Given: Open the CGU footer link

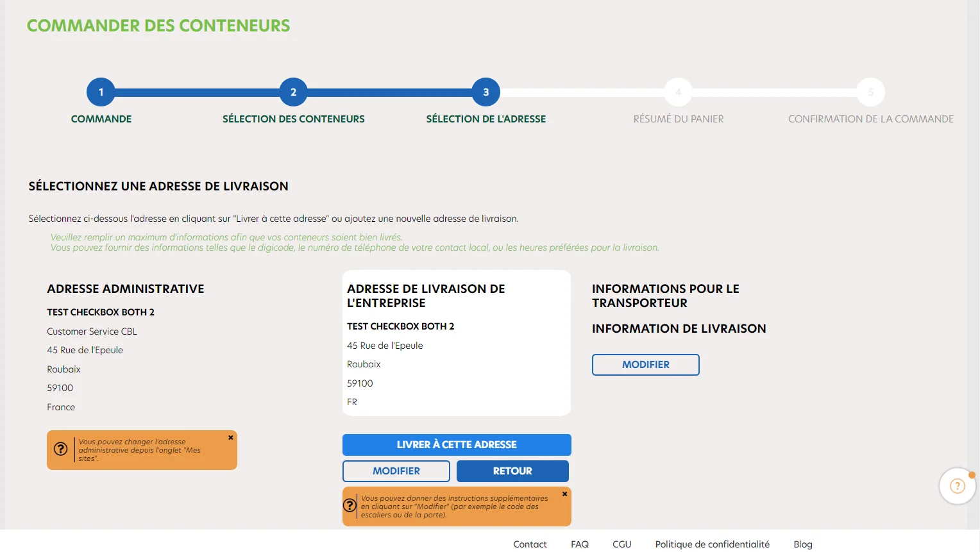Looking at the screenshot, I should coord(622,544).
